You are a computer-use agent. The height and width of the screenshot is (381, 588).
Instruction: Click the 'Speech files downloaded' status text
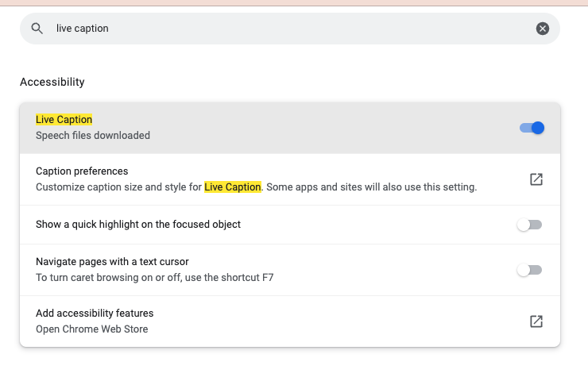point(93,135)
